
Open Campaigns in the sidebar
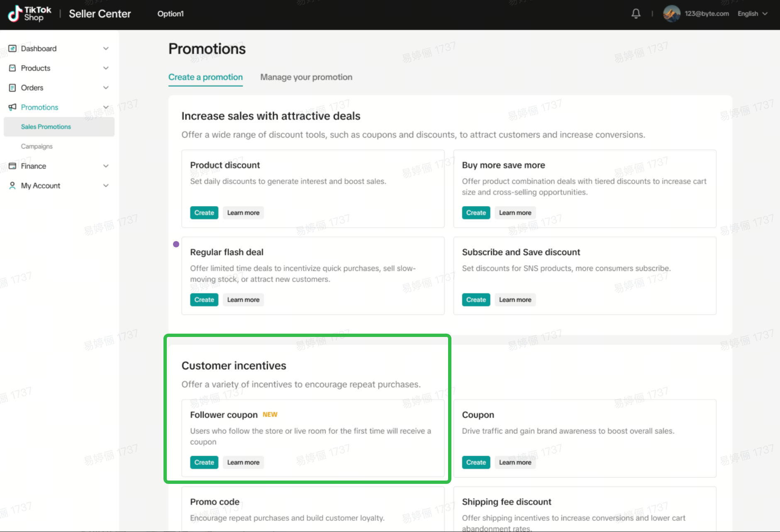tap(37, 146)
